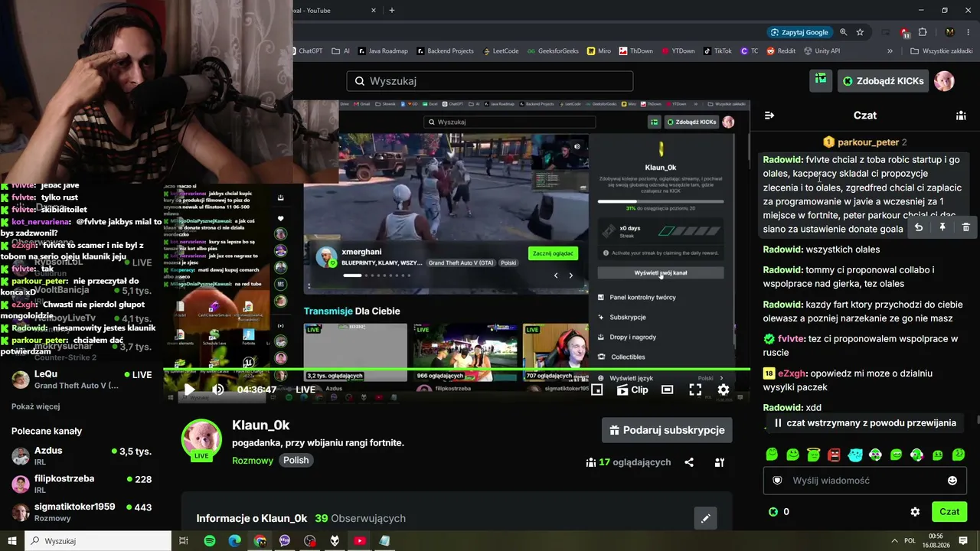Viewport: 980px width, 551px height.
Task: Select the Polish language tag
Action: (x=296, y=460)
